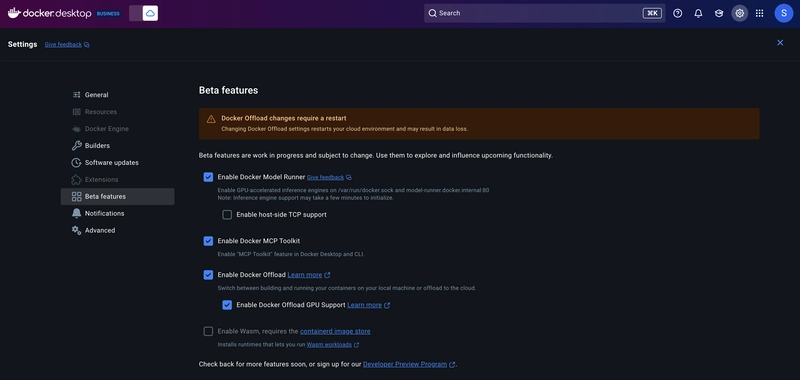Open the apps grid icon
800x380 pixels.
[x=760, y=13]
